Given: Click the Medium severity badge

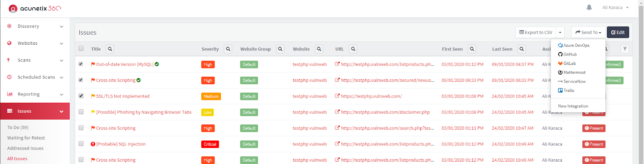Looking at the screenshot, I should tap(211, 96).
